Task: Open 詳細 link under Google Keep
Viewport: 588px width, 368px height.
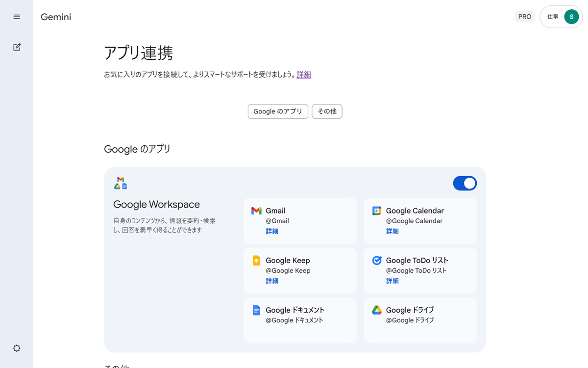Action: click(272, 281)
